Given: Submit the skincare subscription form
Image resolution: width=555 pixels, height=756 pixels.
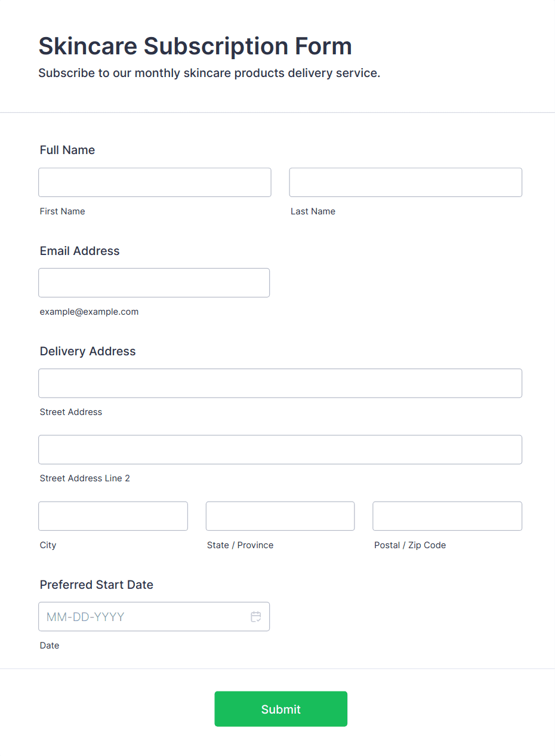Looking at the screenshot, I should 281,709.
